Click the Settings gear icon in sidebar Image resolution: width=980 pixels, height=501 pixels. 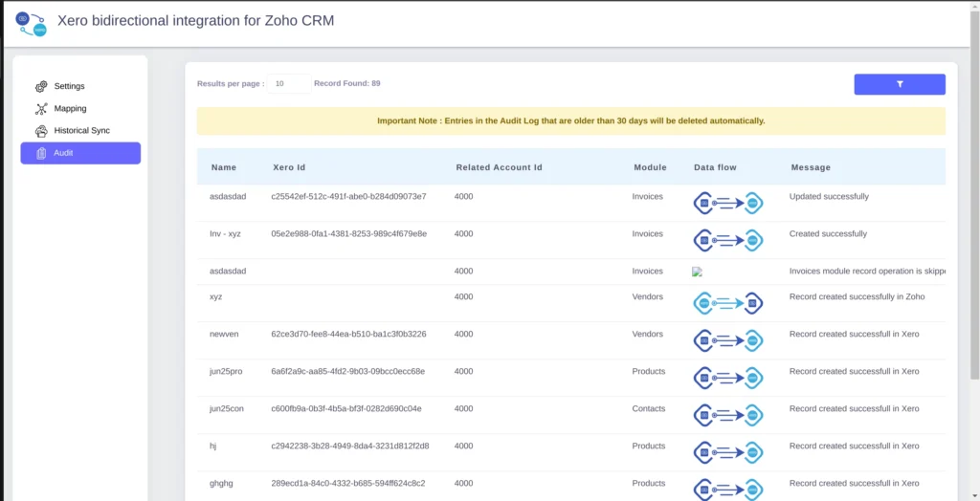pyautogui.click(x=41, y=86)
